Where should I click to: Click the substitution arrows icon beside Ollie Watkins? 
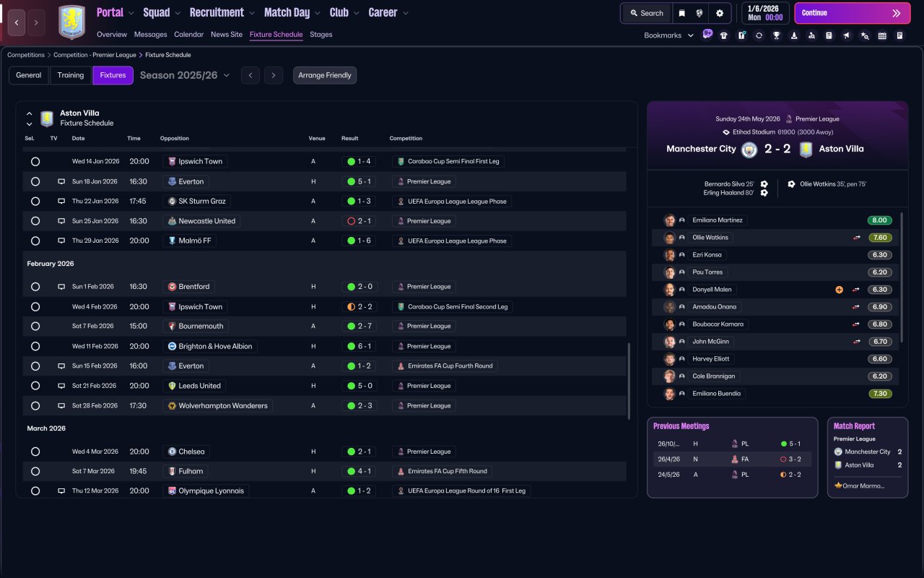tap(857, 238)
